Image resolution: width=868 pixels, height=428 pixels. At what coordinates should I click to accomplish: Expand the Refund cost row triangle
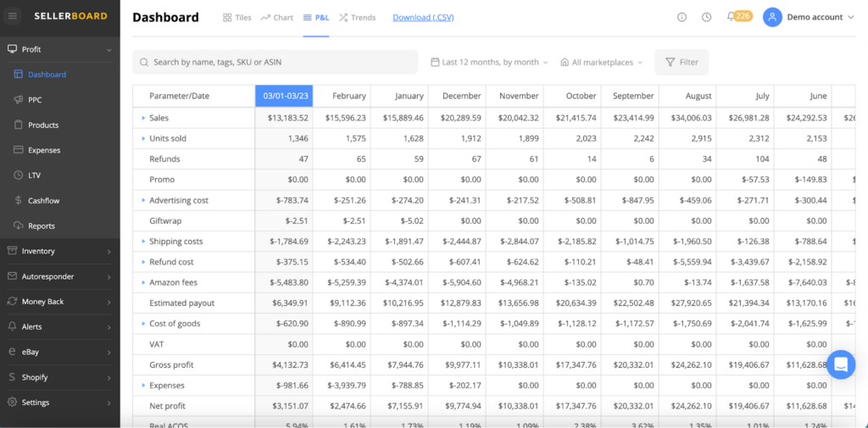click(142, 262)
